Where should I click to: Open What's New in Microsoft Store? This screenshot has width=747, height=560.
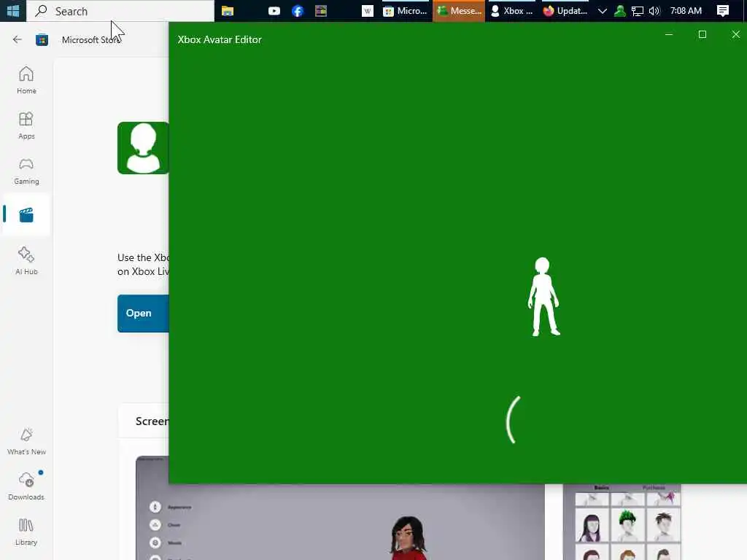(26, 441)
